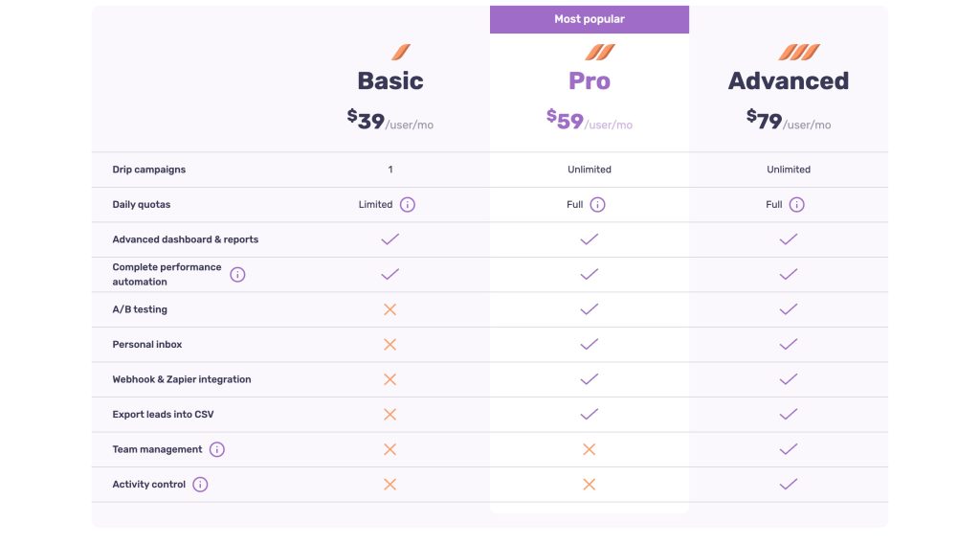
Task: Select the Basic plan heading
Action: coord(390,80)
